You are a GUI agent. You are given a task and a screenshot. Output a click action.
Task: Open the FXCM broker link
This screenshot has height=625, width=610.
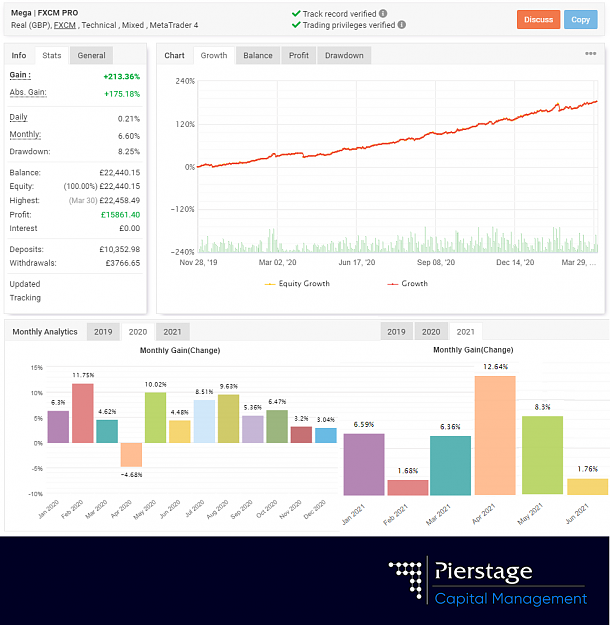coord(65,25)
